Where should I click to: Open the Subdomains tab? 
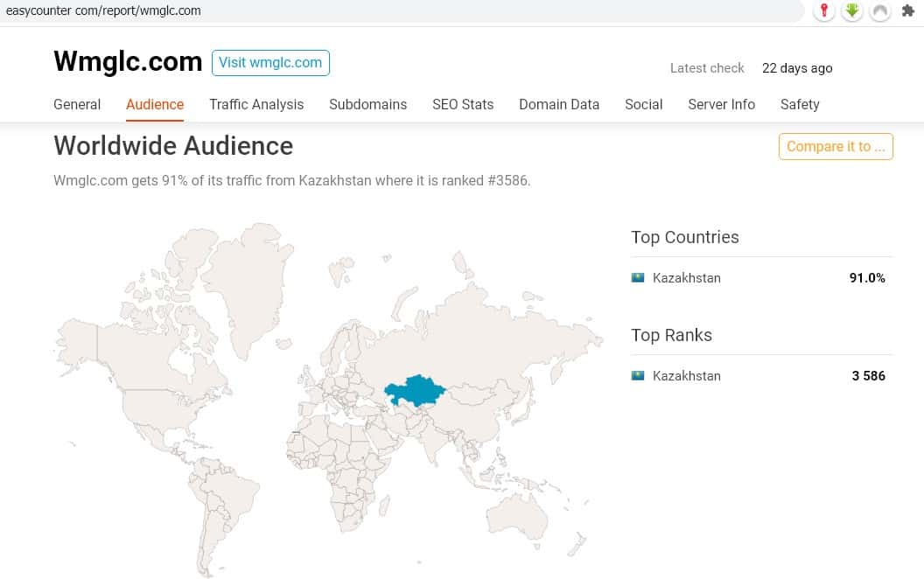pyautogui.click(x=367, y=104)
